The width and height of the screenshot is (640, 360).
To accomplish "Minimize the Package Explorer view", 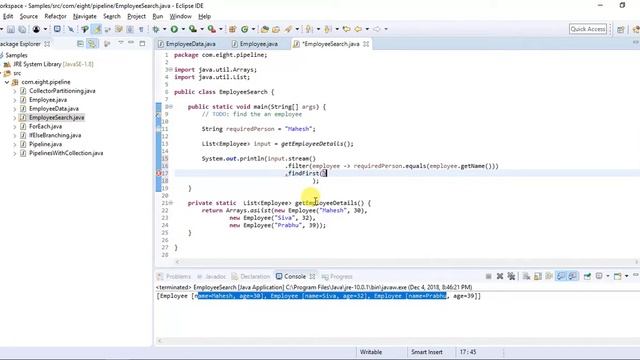I will tap(131, 43).
